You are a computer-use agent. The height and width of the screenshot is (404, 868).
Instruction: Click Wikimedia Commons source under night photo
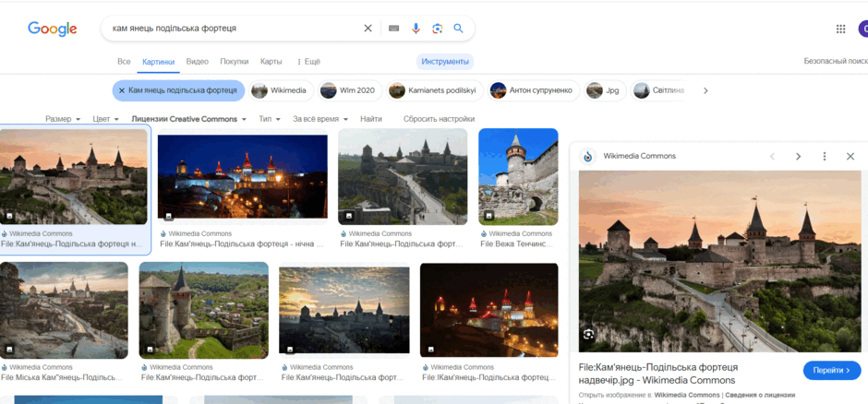pos(199,233)
